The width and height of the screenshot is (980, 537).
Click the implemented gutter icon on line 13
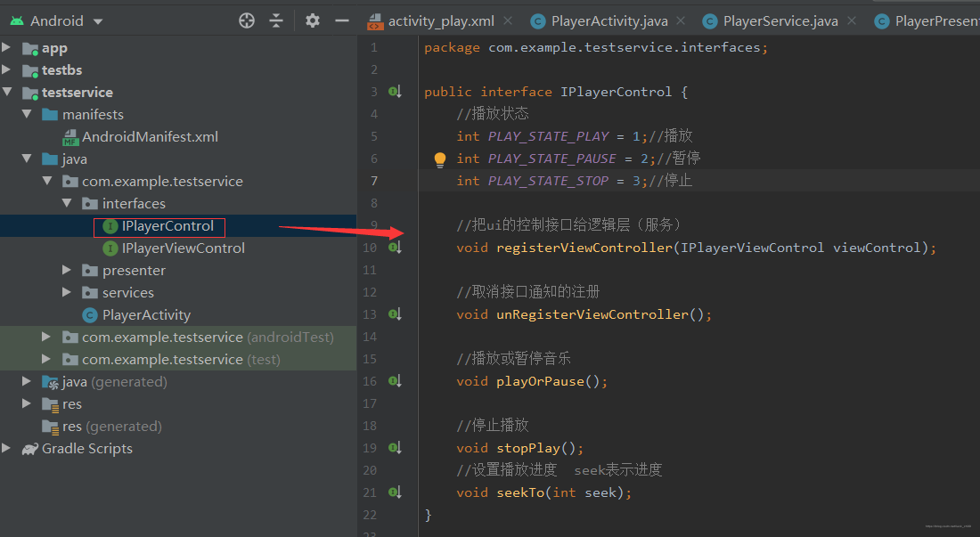(395, 314)
